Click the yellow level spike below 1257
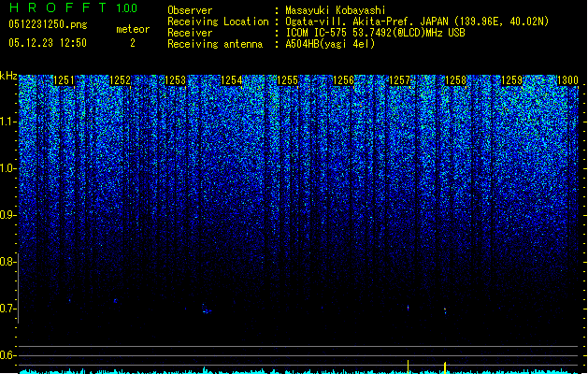 point(408,367)
